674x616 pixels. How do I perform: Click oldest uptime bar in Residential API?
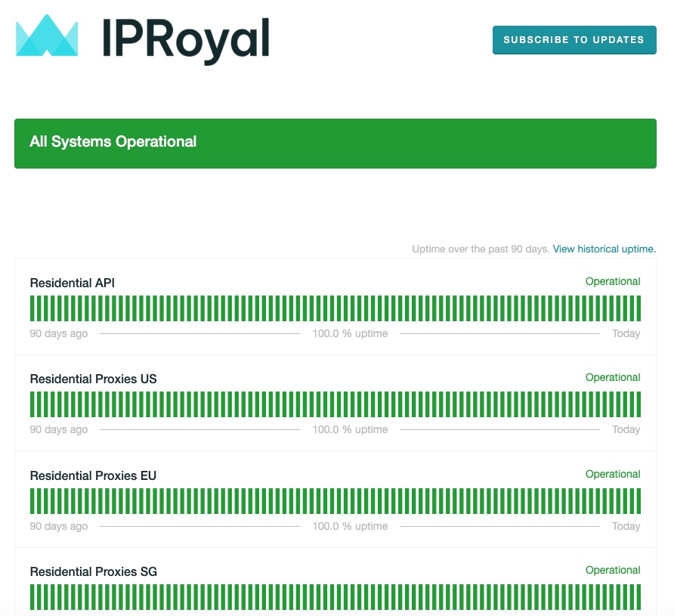(32, 308)
